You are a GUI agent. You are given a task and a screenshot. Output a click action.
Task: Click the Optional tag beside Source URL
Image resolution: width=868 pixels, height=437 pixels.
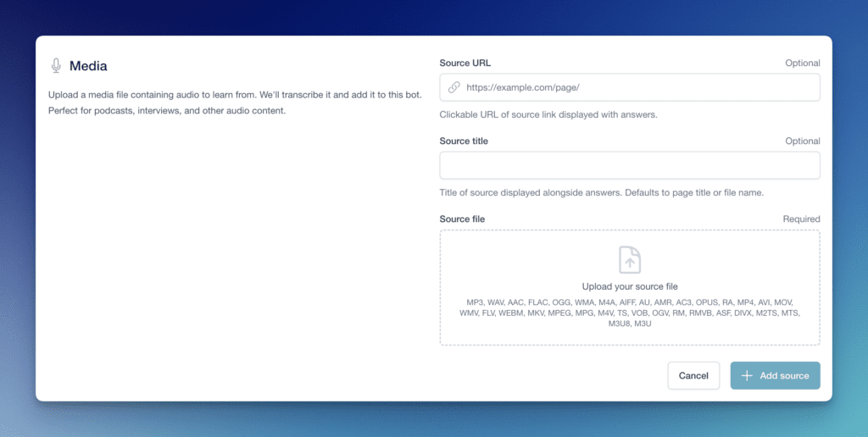(x=802, y=63)
